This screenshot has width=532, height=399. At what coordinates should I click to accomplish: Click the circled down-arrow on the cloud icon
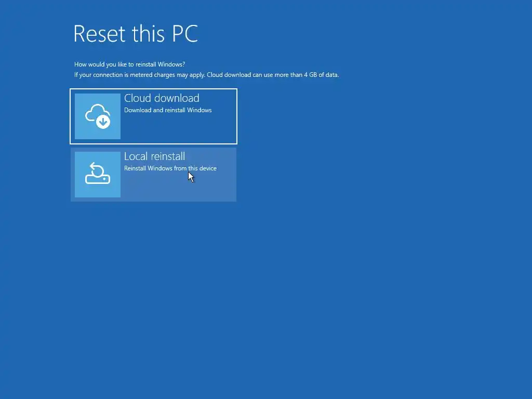click(x=103, y=122)
